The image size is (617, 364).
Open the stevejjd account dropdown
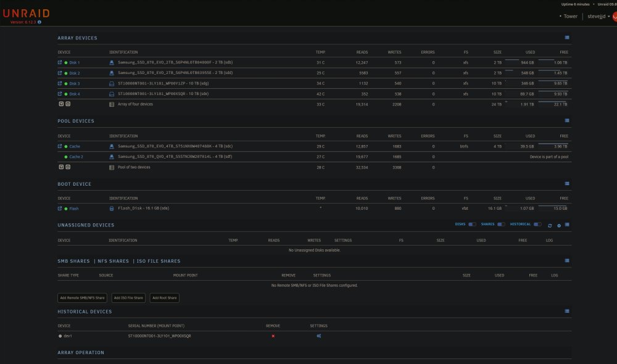click(x=598, y=16)
